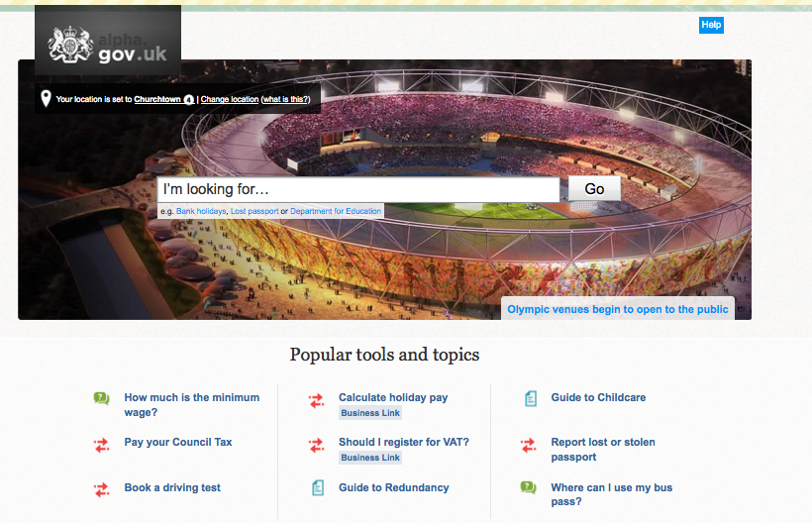The image size is (812, 523).
Task: Open Where can I use my bus pass?
Action: (x=612, y=494)
